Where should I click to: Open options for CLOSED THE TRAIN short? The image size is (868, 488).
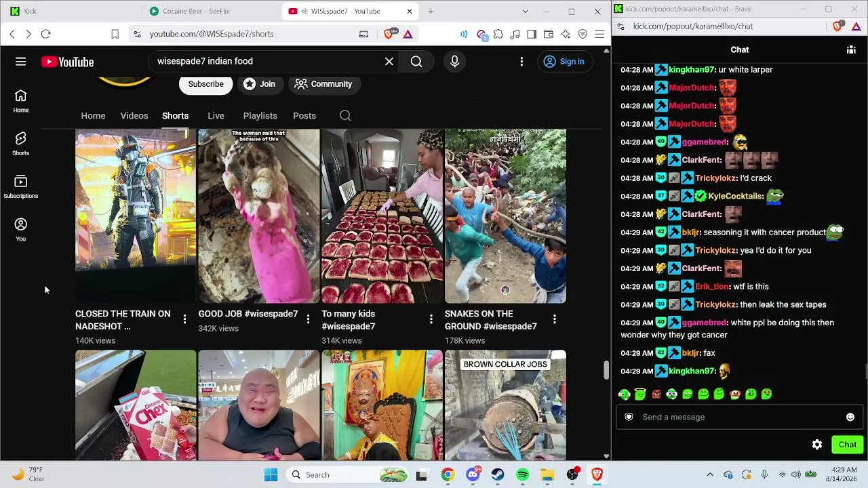click(x=184, y=319)
